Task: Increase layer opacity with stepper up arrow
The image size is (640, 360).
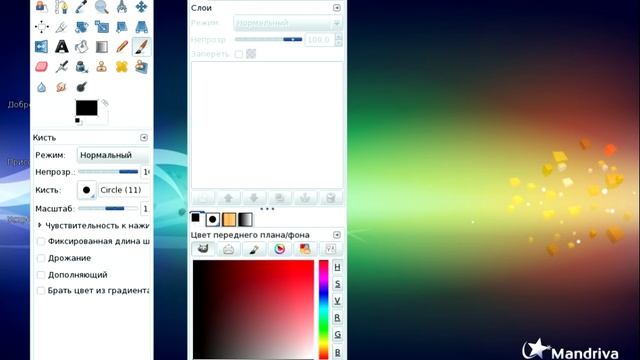Action: (338, 36)
